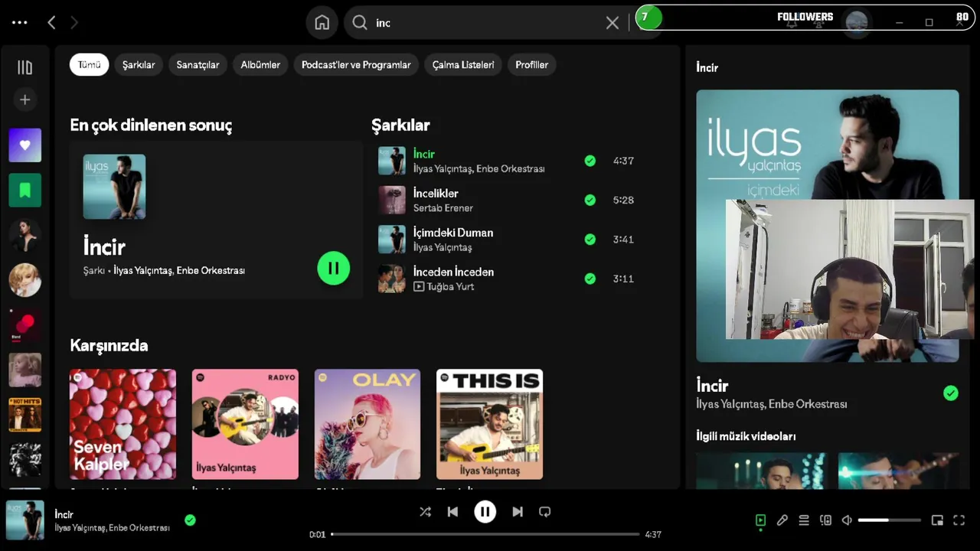980x551 pixels.
Task: Click İncir top result album cover
Action: 114,187
